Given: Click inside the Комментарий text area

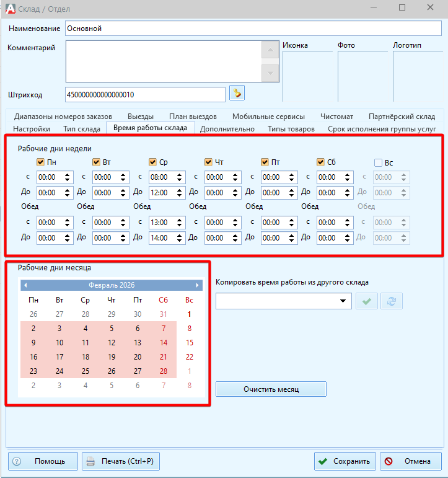Looking at the screenshot, I should point(164,61).
